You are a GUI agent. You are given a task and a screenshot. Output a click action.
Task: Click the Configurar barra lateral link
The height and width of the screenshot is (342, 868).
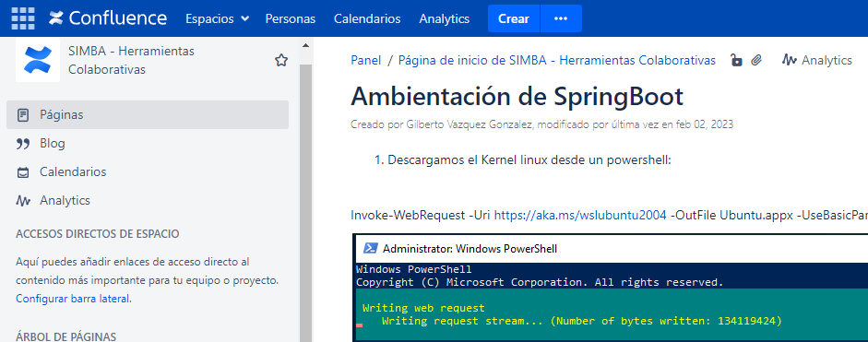click(74, 299)
